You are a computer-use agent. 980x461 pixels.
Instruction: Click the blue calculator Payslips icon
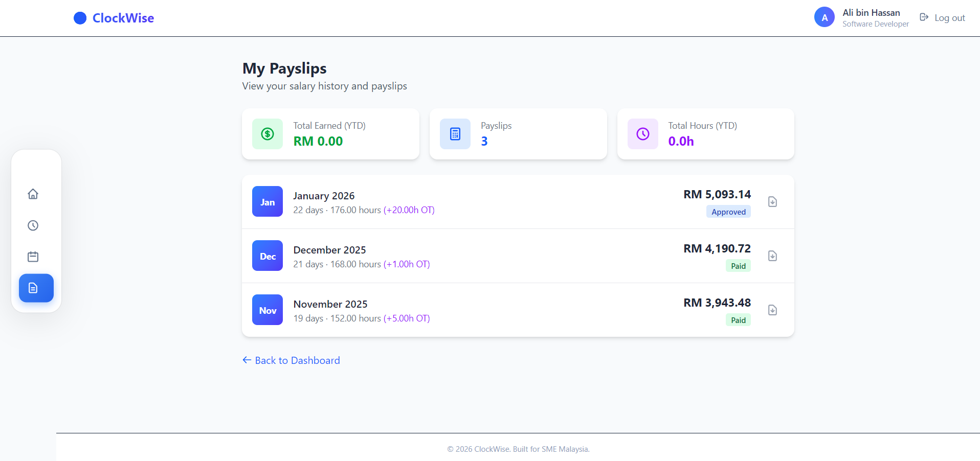click(x=455, y=134)
